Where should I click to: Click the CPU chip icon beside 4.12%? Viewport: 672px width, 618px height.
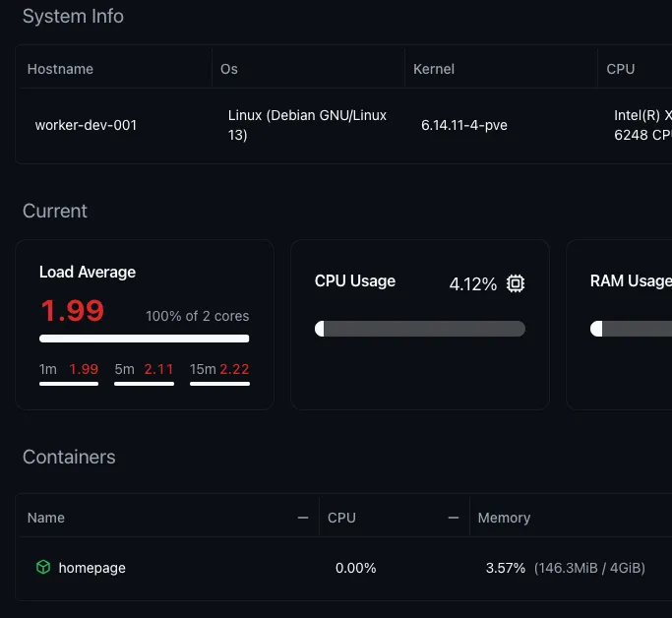[x=516, y=284]
